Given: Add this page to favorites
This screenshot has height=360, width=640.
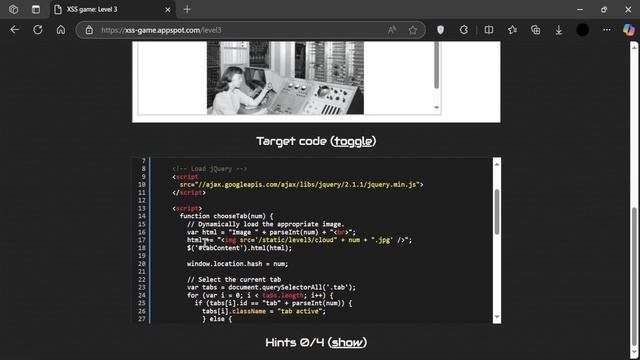Looking at the screenshot, I should 413,30.
